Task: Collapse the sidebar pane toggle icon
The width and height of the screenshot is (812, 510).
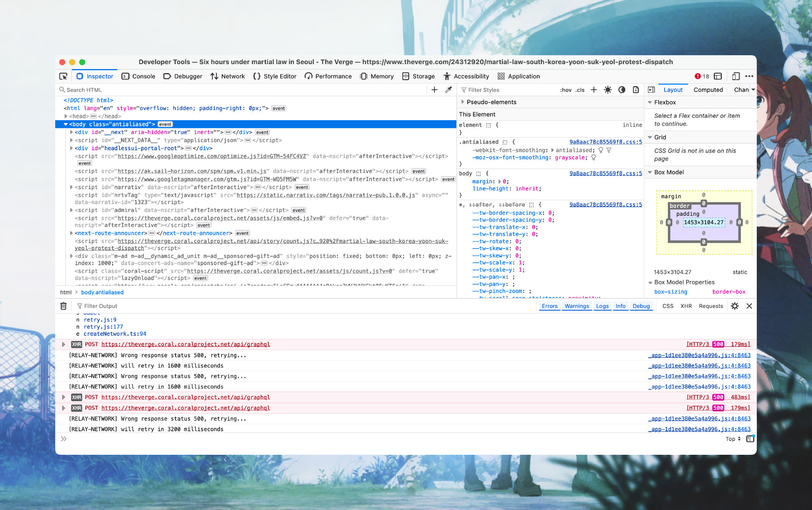Action: (x=651, y=90)
